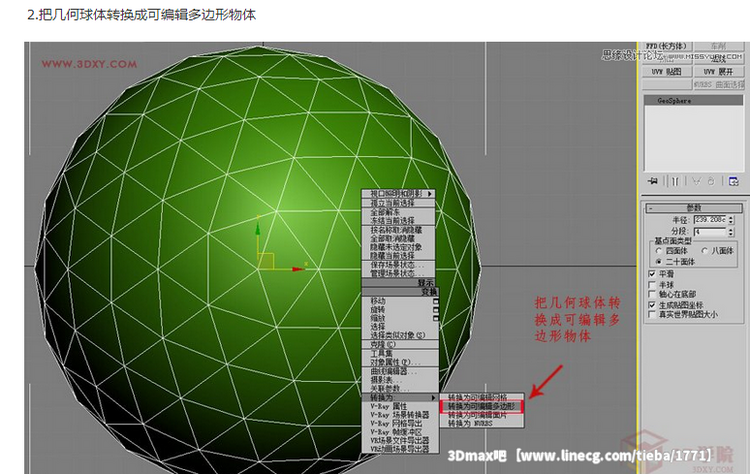Viewport: 750px width, 474px height.
Task: Select the 四面体 base type radio button
Action: (x=659, y=251)
